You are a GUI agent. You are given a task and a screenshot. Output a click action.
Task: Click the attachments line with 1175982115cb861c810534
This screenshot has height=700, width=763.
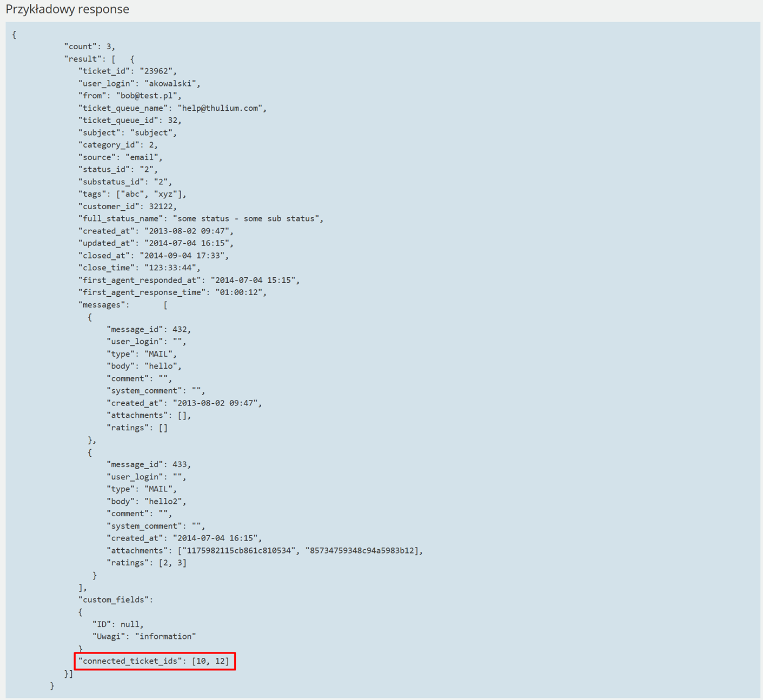click(265, 551)
